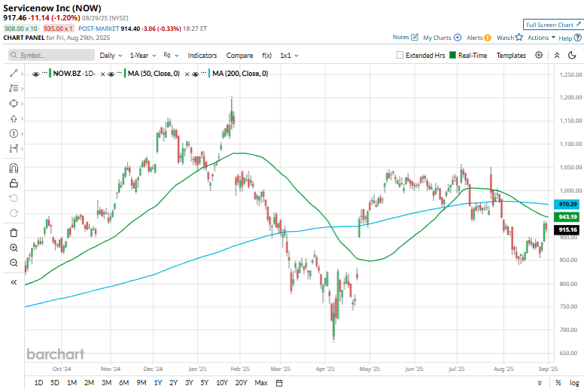Toggle the lock drawings padlock
The width and height of the screenshot is (584, 392).
14,183
